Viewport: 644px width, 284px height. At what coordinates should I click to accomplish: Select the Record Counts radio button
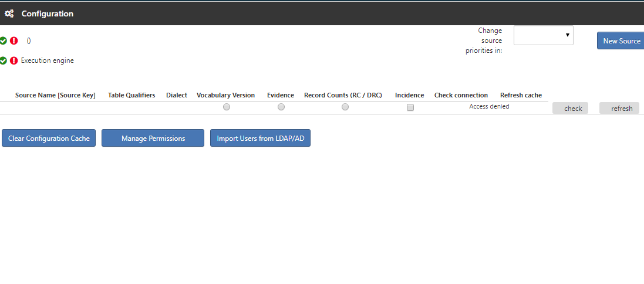(345, 107)
